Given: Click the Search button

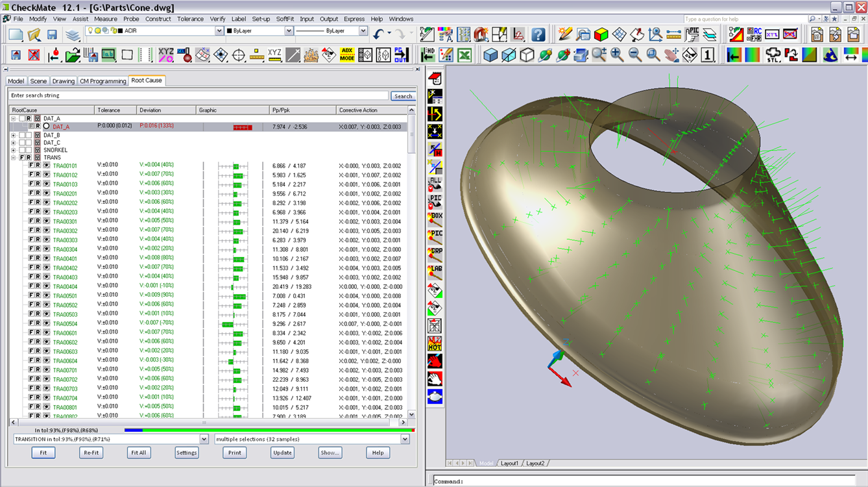Looking at the screenshot, I should 403,96.
